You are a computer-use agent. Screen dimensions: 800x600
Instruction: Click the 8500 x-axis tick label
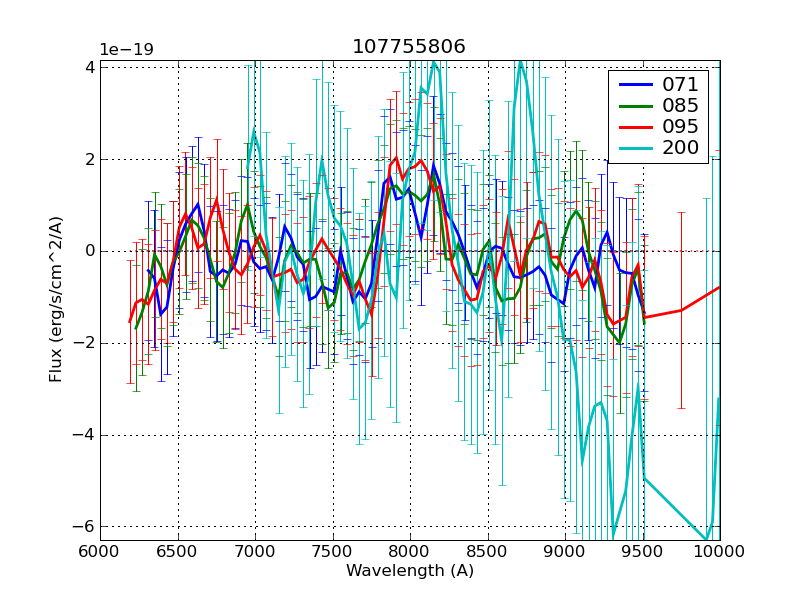pos(487,552)
